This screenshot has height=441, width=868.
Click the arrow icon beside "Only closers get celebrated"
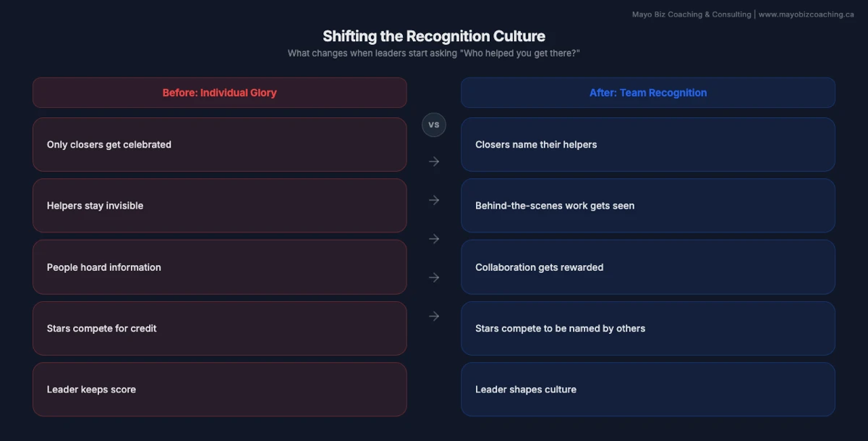pyautogui.click(x=434, y=161)
